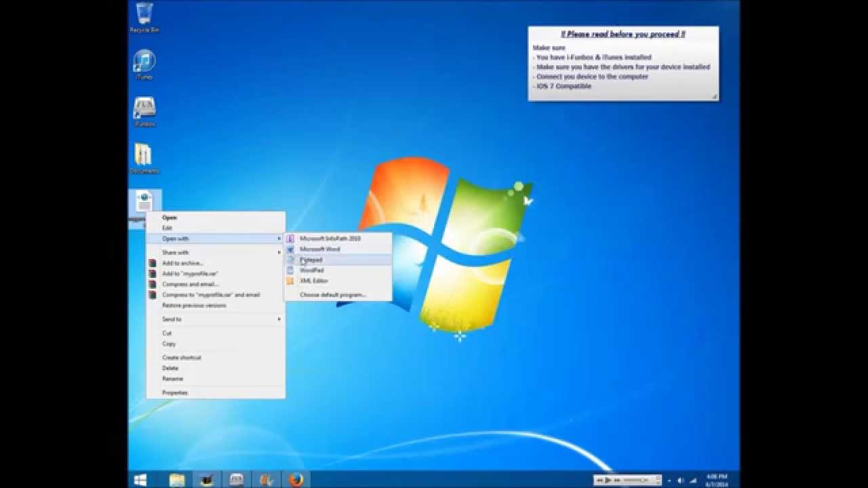Screen dimensions: 868x488
Task: Open taskbar app between iFunbox and Firefox
Action: click(x=266, y=480)
